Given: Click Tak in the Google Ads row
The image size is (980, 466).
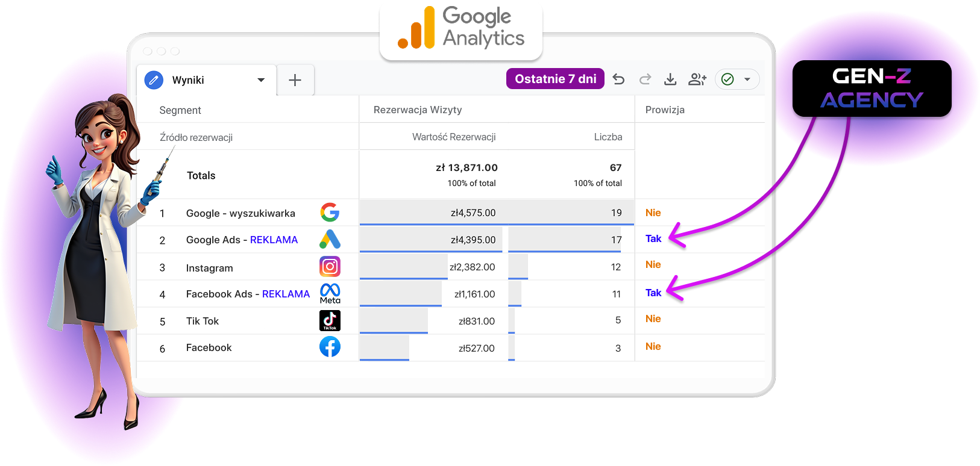Looking at the screenshot, I should tap(653, 238).
